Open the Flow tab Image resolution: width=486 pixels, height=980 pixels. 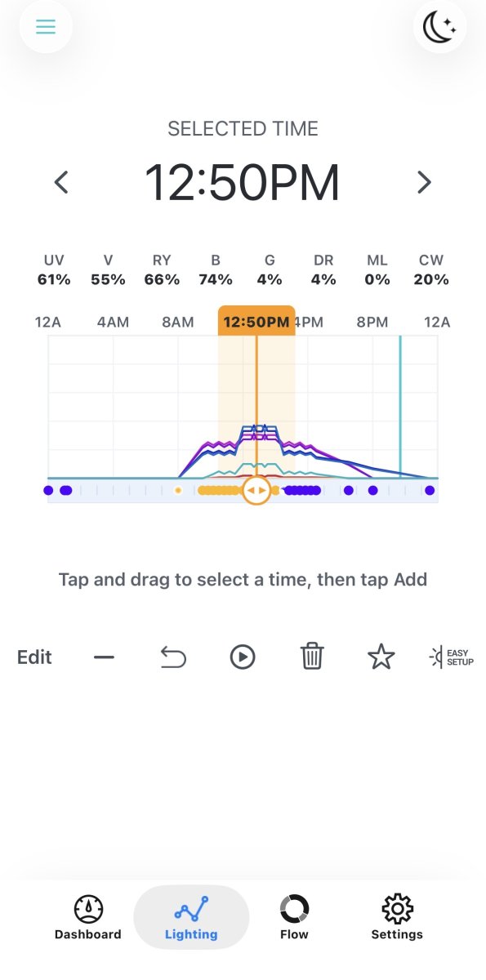click(x=294, y=917)
